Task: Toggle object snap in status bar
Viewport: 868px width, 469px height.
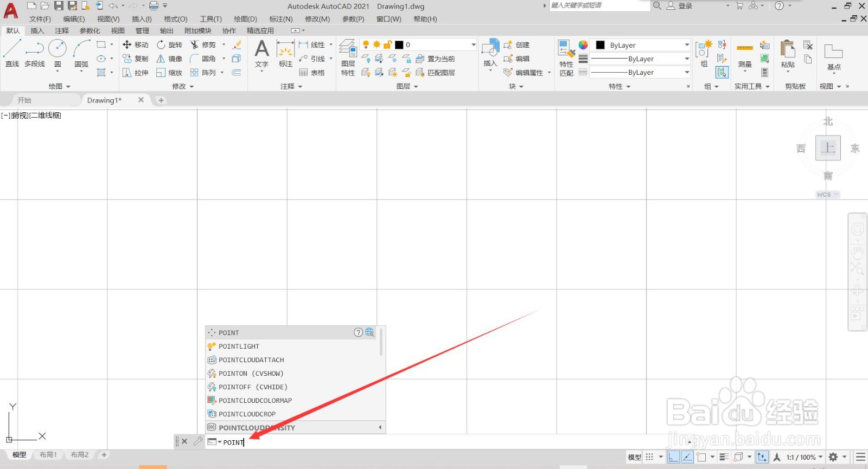Action: click(x=701, y=457)
